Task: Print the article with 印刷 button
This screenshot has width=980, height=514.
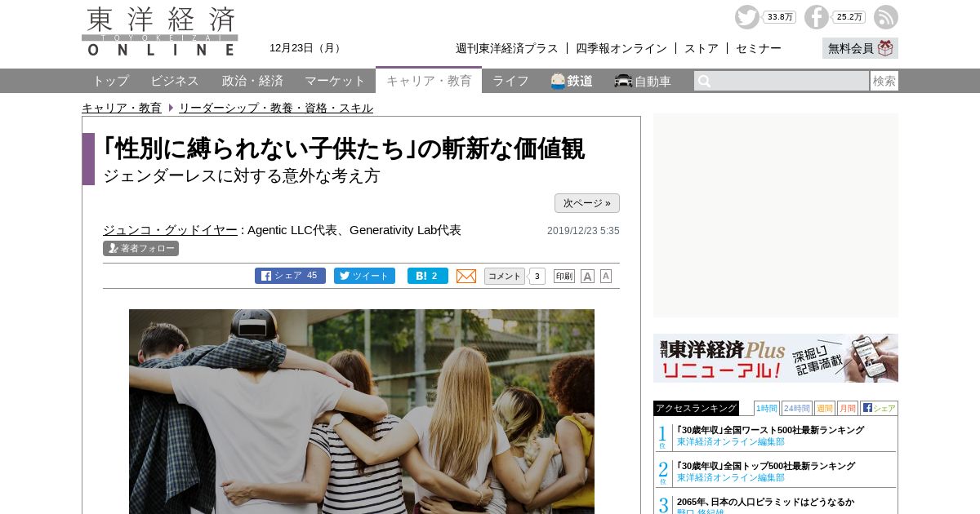Action: point(564,276)
